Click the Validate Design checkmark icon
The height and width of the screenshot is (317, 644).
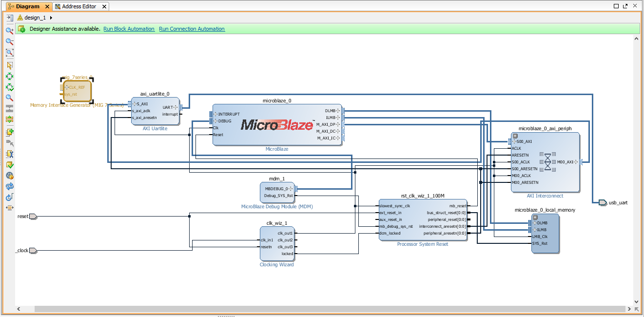tap(9, 165)
